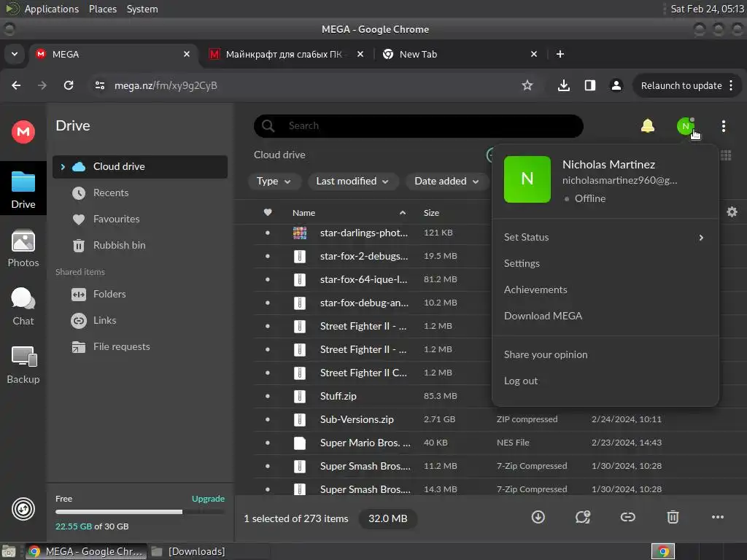Choose Download MEGA menu entry
Screen dimensions: 747x560
(x=543, y=316)
